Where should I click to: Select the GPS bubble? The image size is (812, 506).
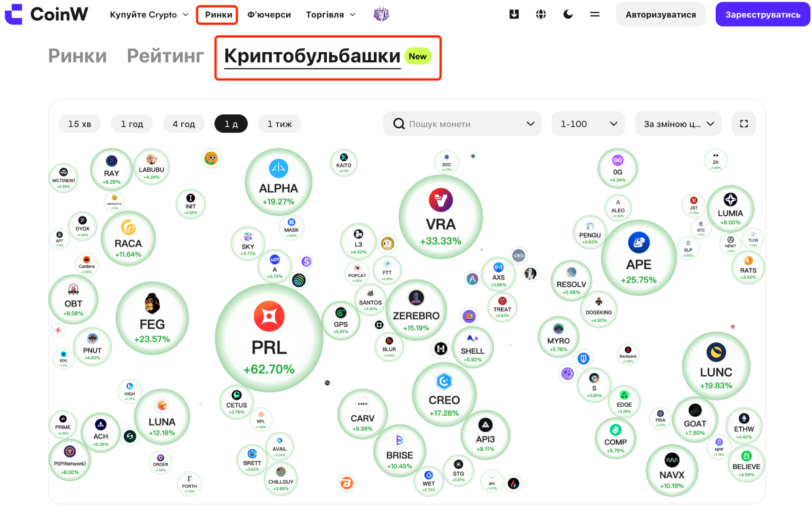point(341,321)
